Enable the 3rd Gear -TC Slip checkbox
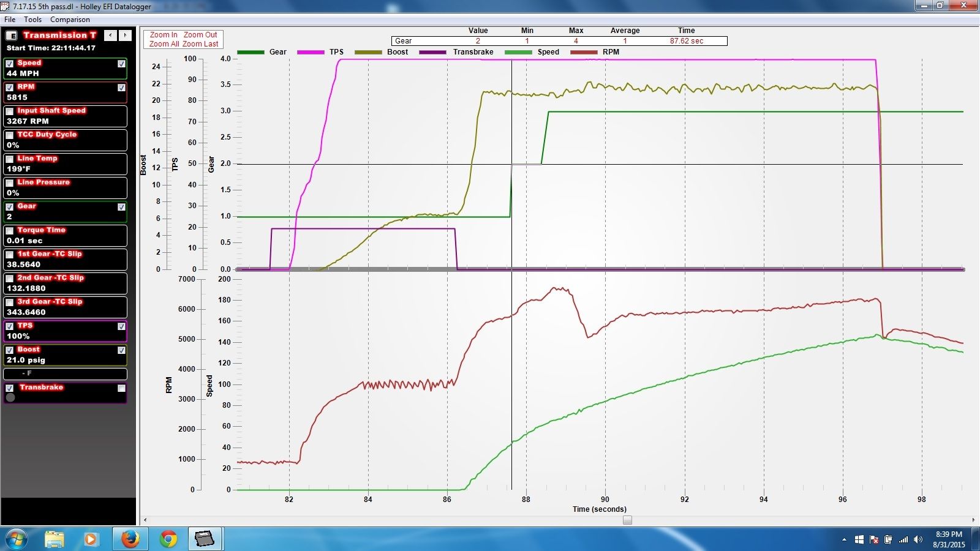The width and height of the screenshot is (980, 551). point(10,302)
